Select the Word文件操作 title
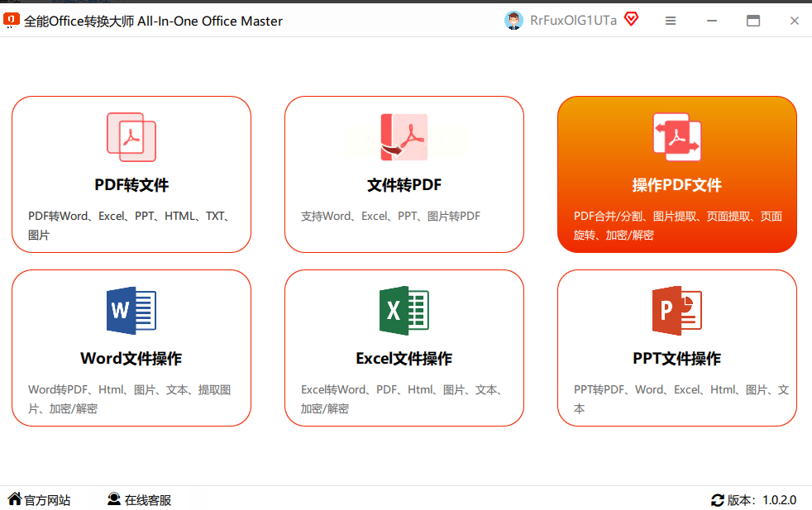812x510 pixels. click(131, 358)
